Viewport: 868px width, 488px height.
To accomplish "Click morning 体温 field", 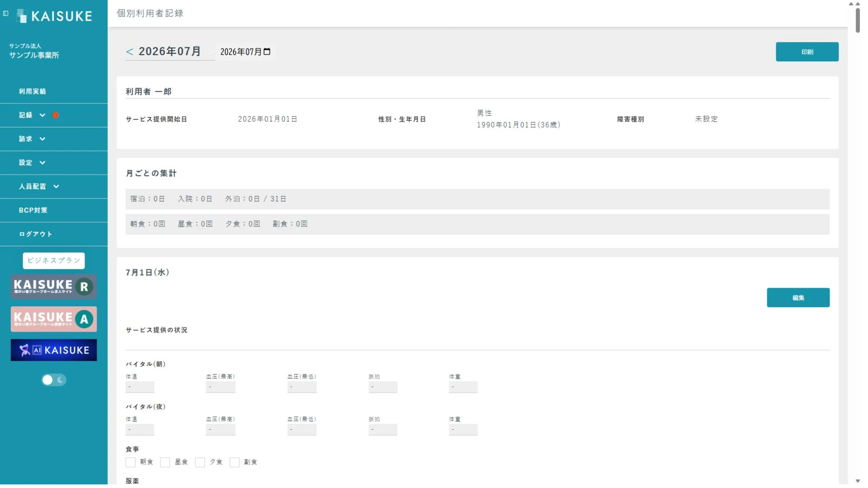I will pyautogui.click(x=140, y=387).
